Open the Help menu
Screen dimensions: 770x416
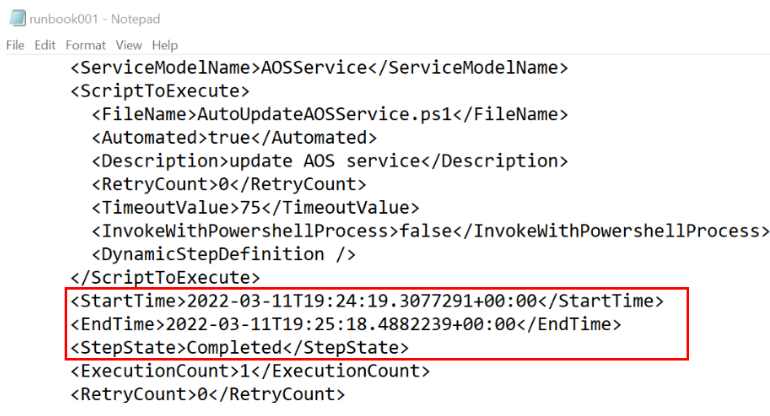165,45
